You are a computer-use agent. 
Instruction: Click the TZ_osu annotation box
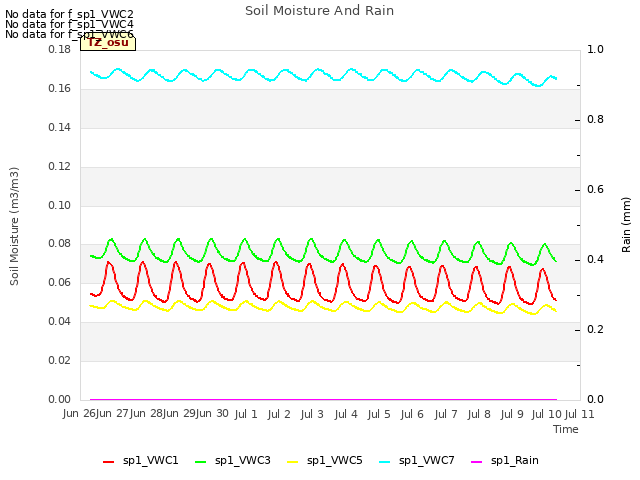click(108, 43)
